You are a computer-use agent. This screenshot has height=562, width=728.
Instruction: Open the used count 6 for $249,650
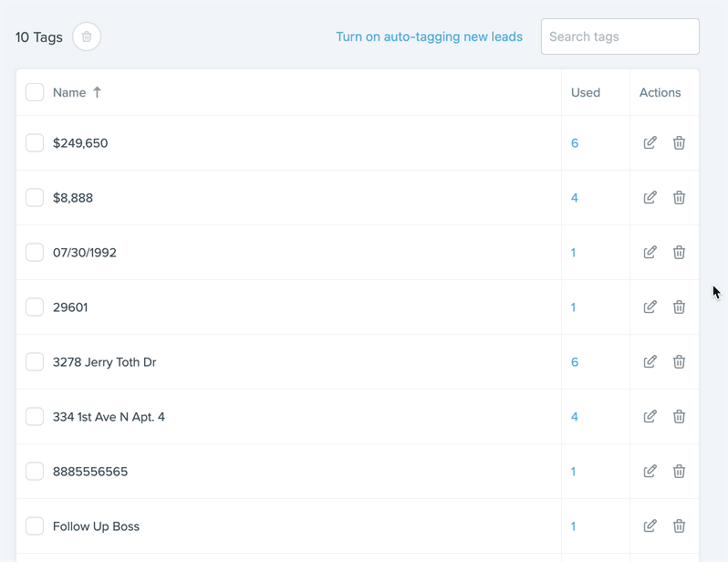575,143
